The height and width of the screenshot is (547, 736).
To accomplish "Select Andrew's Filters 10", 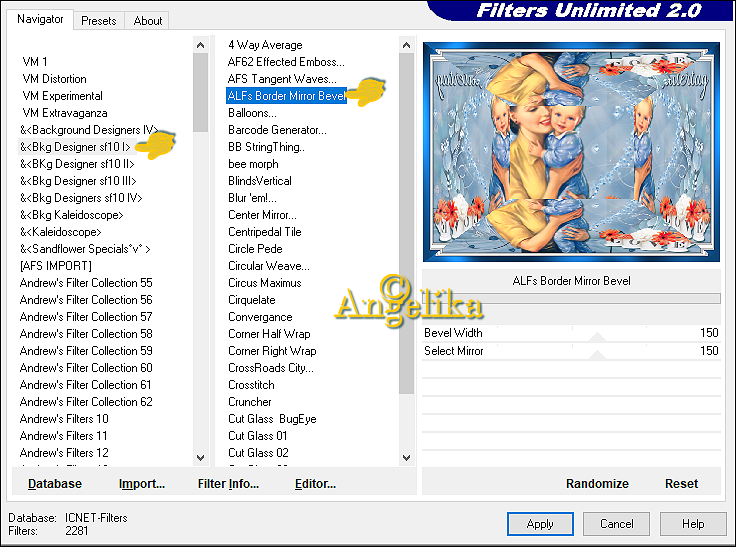I will click(64, 419).
